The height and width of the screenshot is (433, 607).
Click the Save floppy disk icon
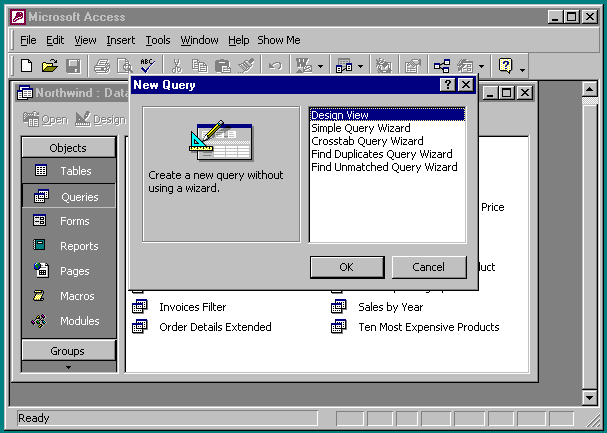(73, 66)
